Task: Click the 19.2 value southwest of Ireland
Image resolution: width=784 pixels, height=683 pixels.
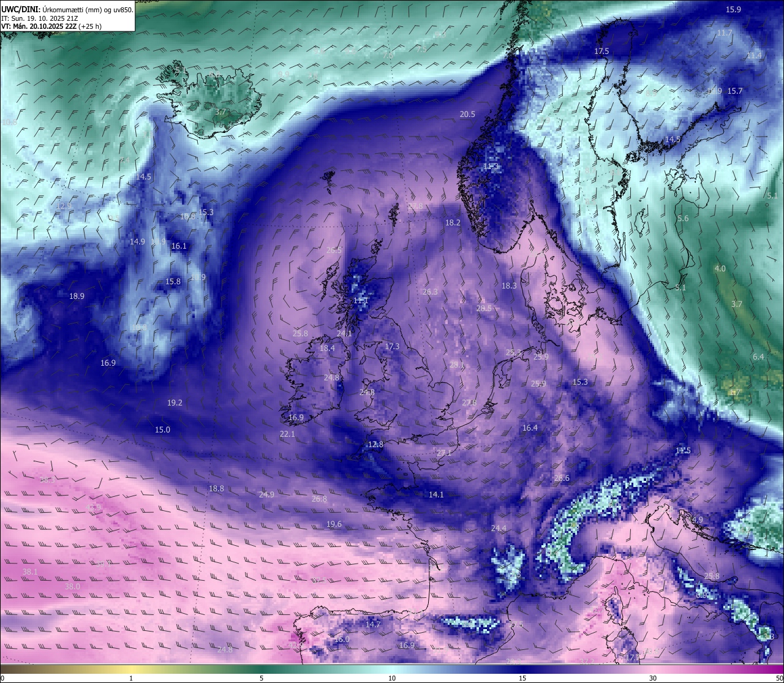Action: [175, 403]
